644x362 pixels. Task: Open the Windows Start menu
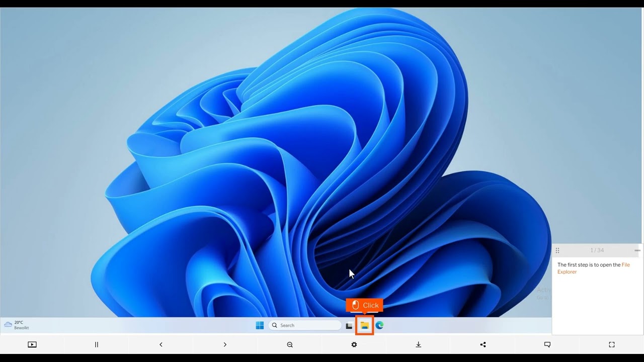pos(260,325)
